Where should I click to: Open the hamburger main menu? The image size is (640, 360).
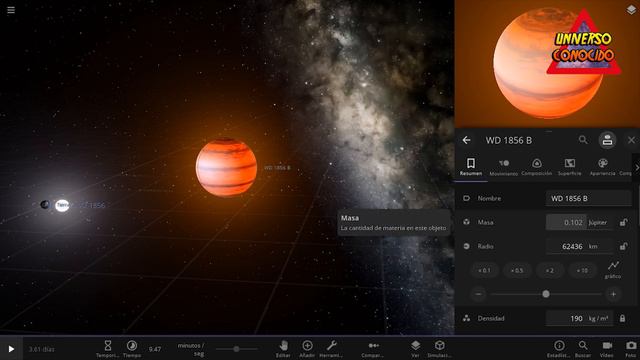pos(11,10)
